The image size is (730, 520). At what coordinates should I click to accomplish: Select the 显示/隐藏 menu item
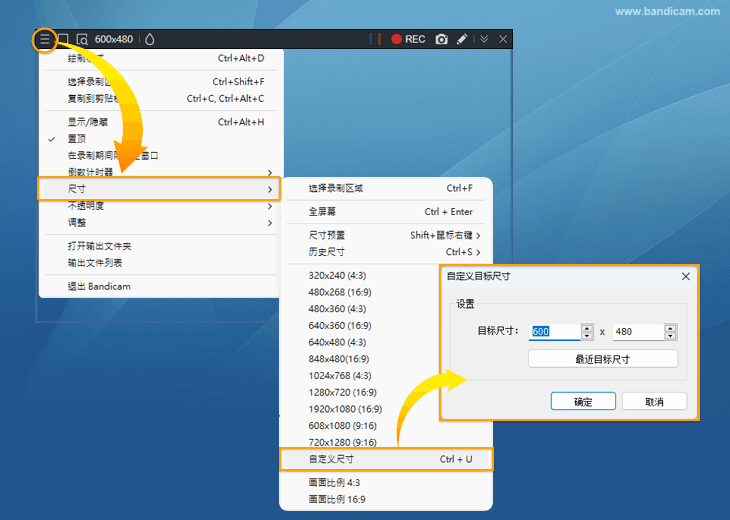coord(159,122)
